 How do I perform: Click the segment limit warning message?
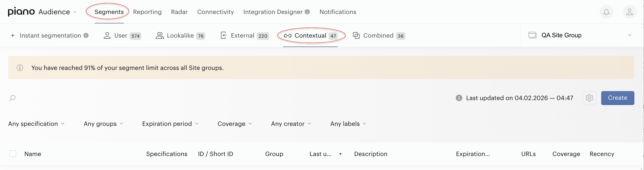127,68
